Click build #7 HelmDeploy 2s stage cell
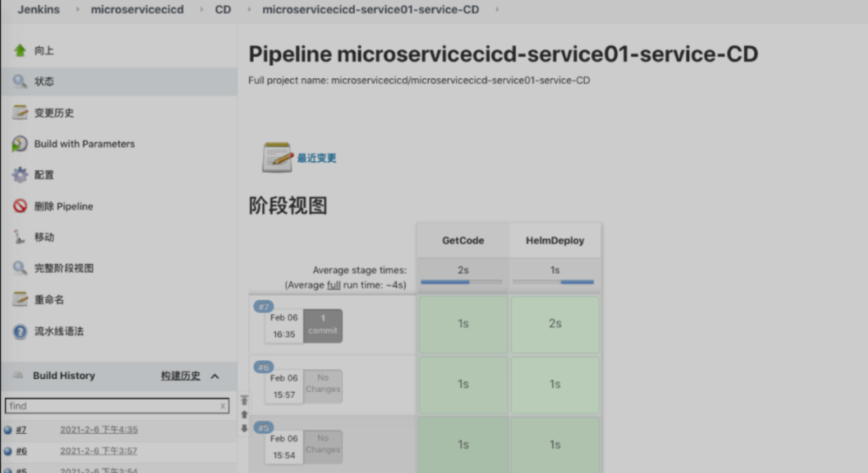The height and width of the screenshot is (473, 868). tap(555, 324)
